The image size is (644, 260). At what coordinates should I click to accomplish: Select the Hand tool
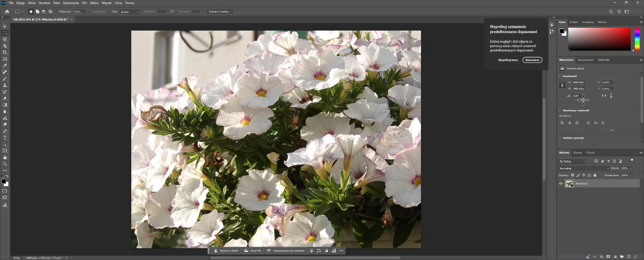pos(5,157)
